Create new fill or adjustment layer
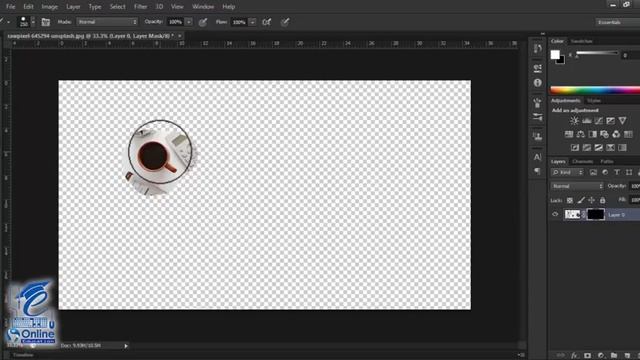This screenshot has width=640, height=360. (601, 356)
